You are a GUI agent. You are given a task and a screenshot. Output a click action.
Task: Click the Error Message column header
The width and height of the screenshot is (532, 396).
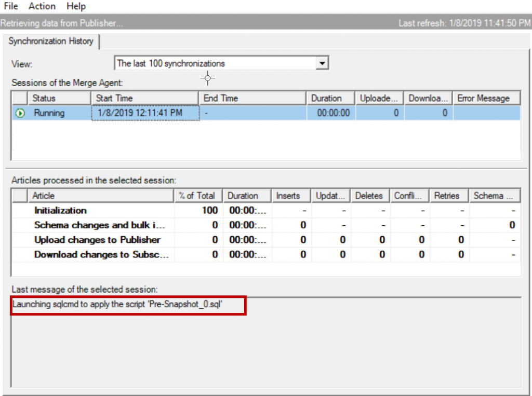point(486,98)
